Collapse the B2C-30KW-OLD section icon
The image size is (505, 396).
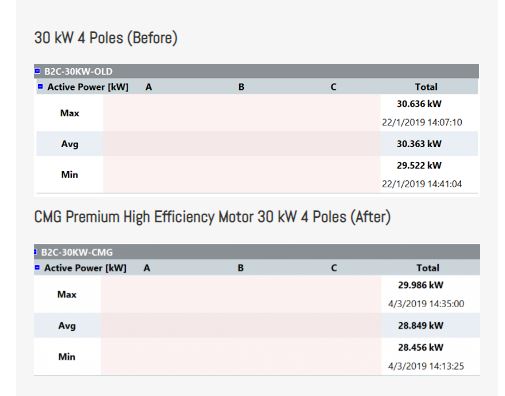click(x=37, y=71)
